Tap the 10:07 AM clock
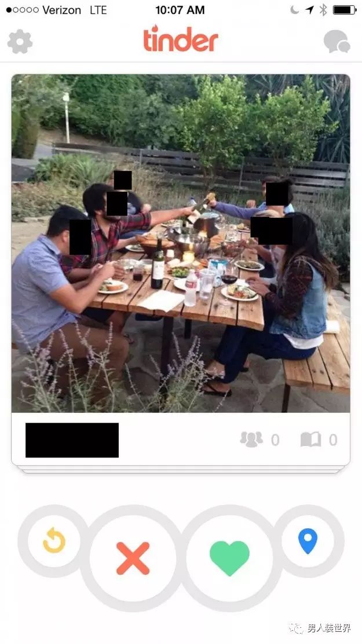 click(x=180, y=10)
